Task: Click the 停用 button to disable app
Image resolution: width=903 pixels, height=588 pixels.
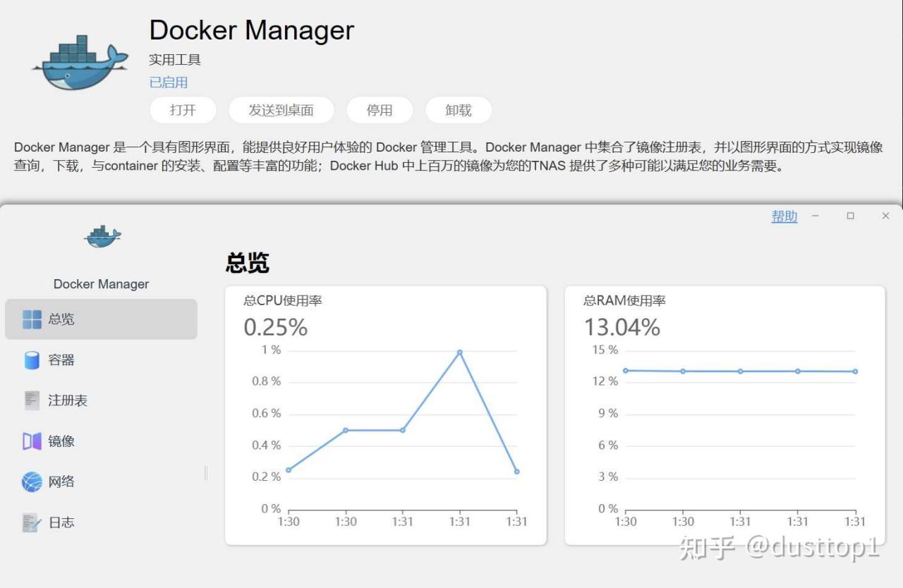Action: tap(380, 110)
